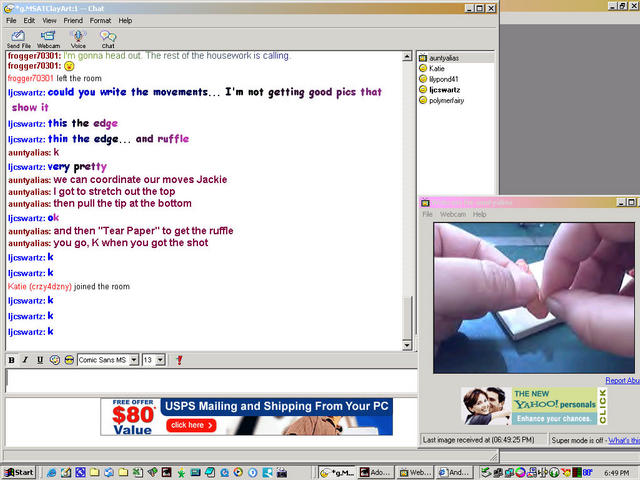Open the Yahoo! personals ad
The image size is (640, 480).
[x=534, y=407]
